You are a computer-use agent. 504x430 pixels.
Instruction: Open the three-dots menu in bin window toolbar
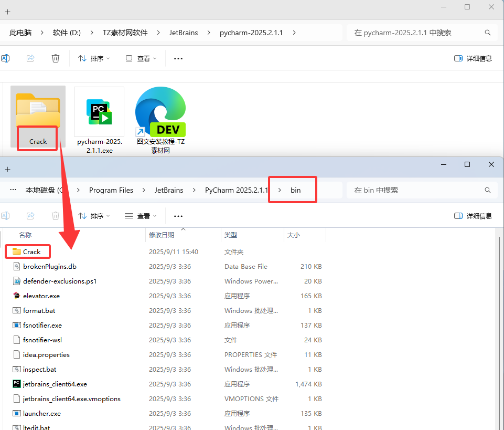coord(178,216)
